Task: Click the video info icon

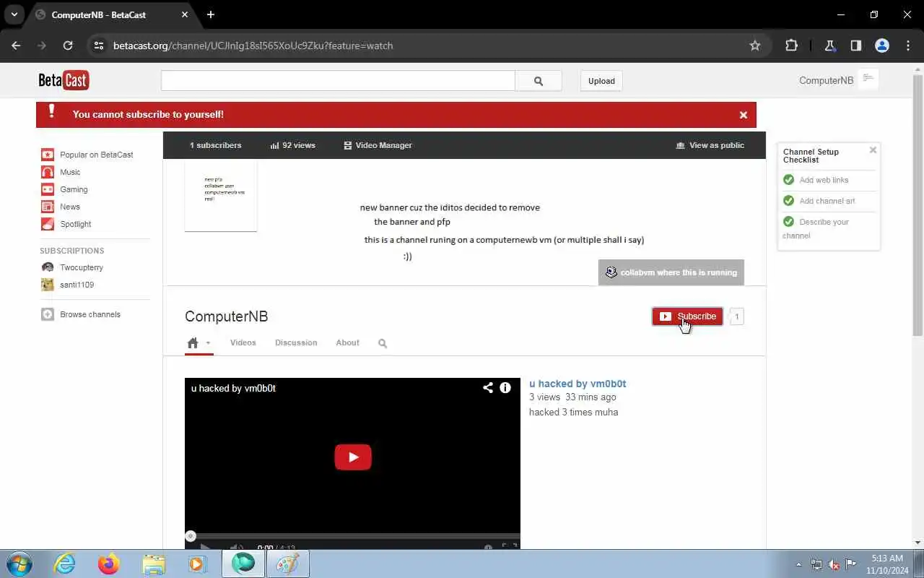Action: 505,388
